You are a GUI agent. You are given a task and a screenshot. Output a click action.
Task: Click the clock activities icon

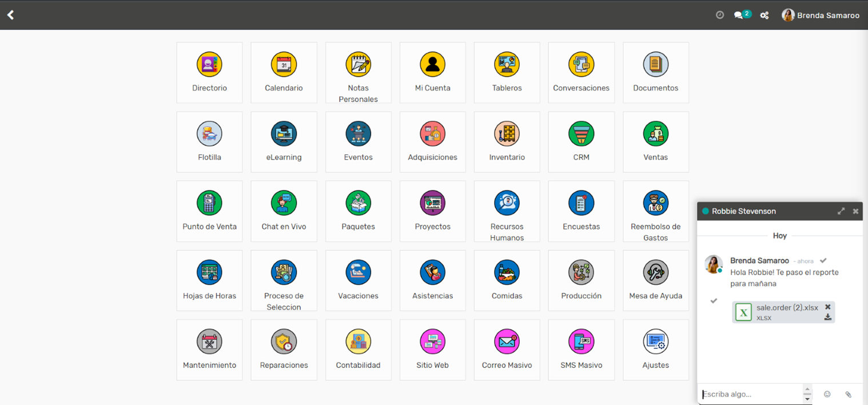(720, 15)
